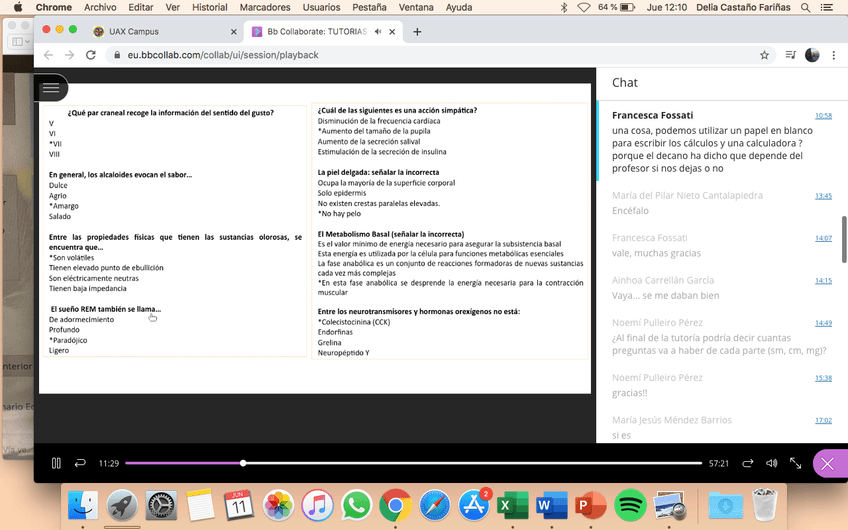Jump to chat timestamp 13:45

(823, 196)
